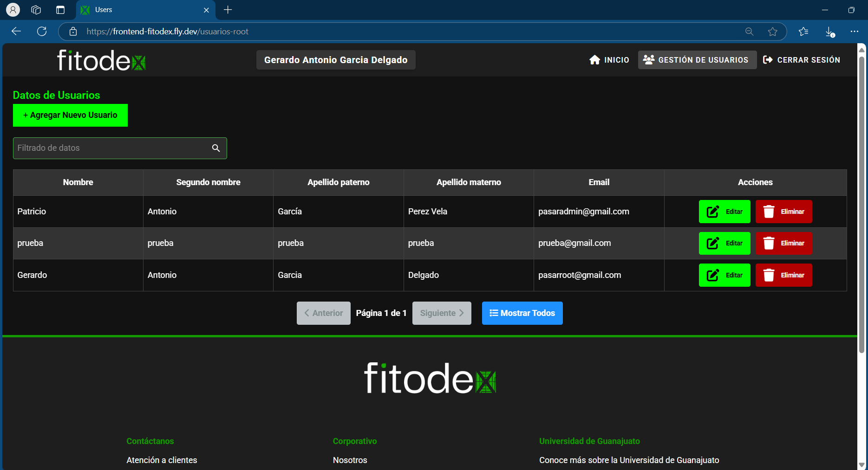Click the browser refresh icon
Image resolution: width=868 pixels, height=470 pixels.
point(42,32)
